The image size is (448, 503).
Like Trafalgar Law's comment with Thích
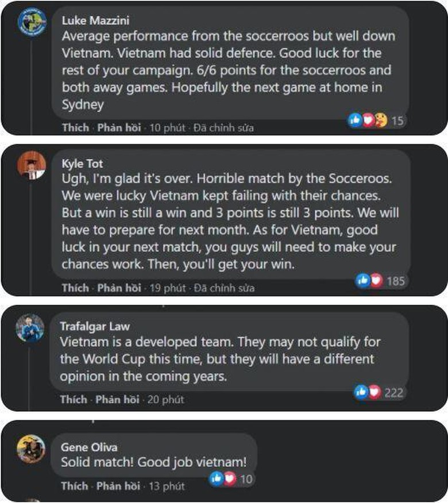tap(75, 399)
